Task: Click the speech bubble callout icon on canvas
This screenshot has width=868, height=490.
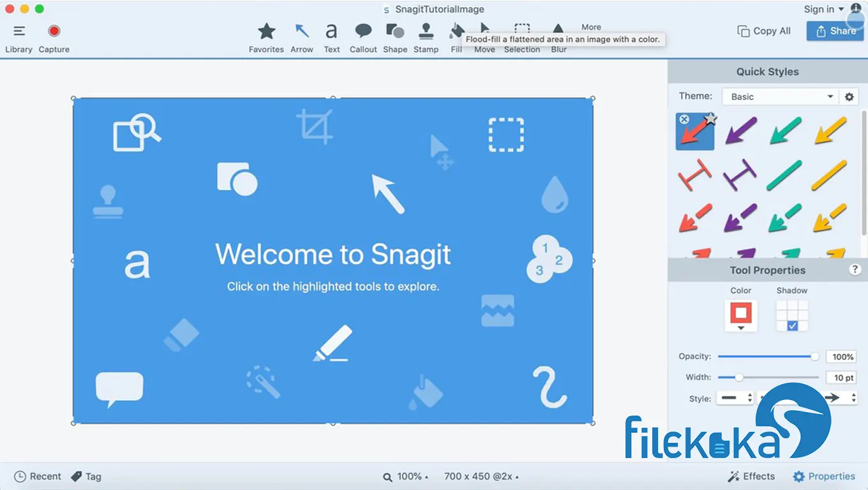Action: (119, 390)
